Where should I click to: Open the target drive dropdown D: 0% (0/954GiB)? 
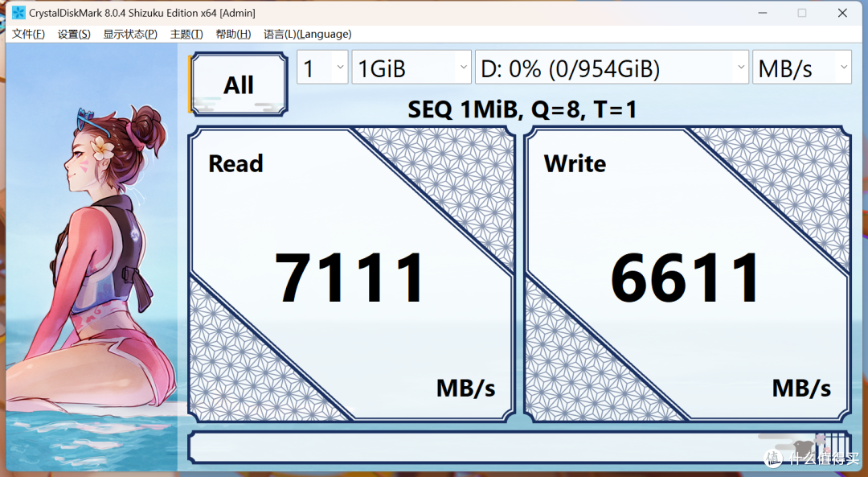point(612,67)
